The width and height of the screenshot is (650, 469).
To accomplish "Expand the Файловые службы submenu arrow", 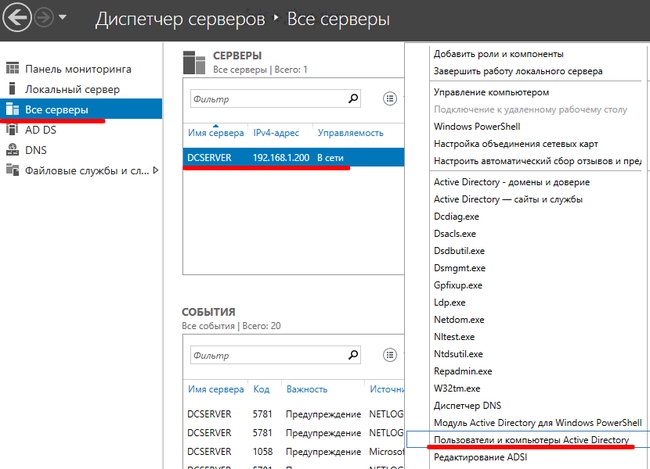I will tap(155, 170).
